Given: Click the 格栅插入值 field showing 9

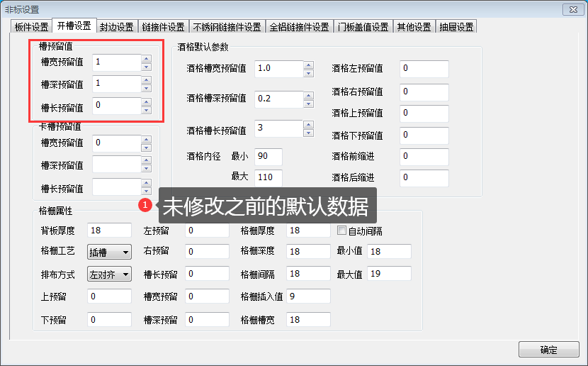Looking at the screenshot, I should (308, 296).
